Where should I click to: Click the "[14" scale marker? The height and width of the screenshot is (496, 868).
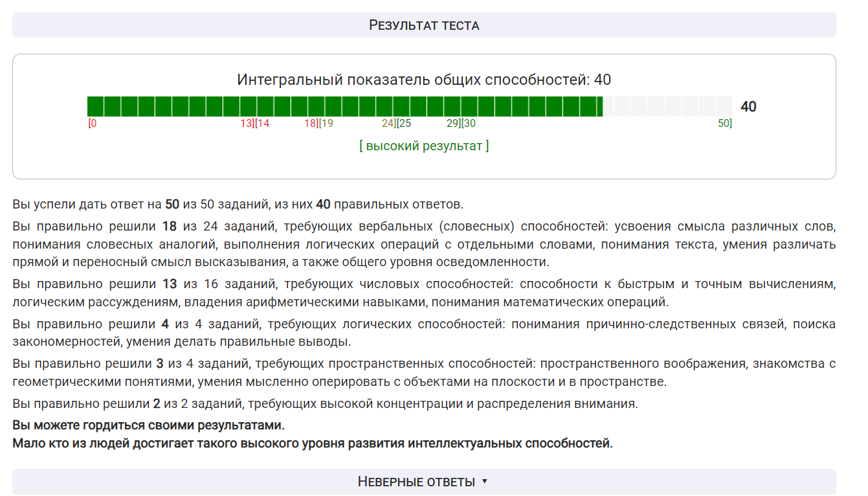coord(263,124)
